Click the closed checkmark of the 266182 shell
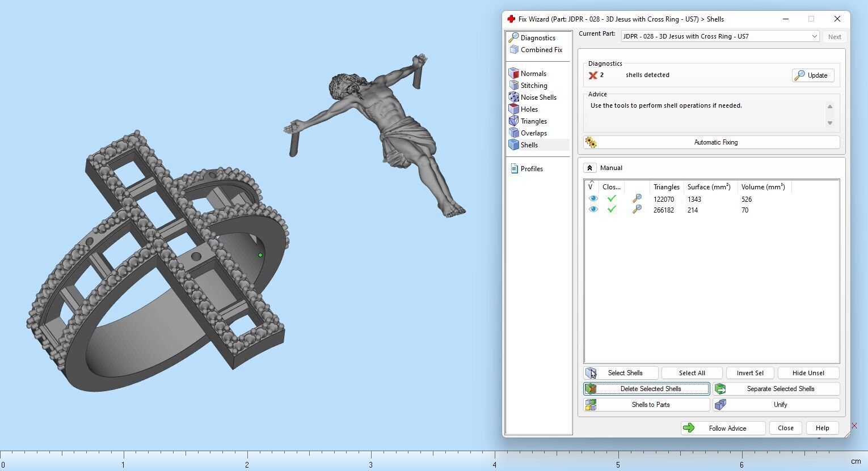The width and height of the screenshot is (868, 471). 612,210
